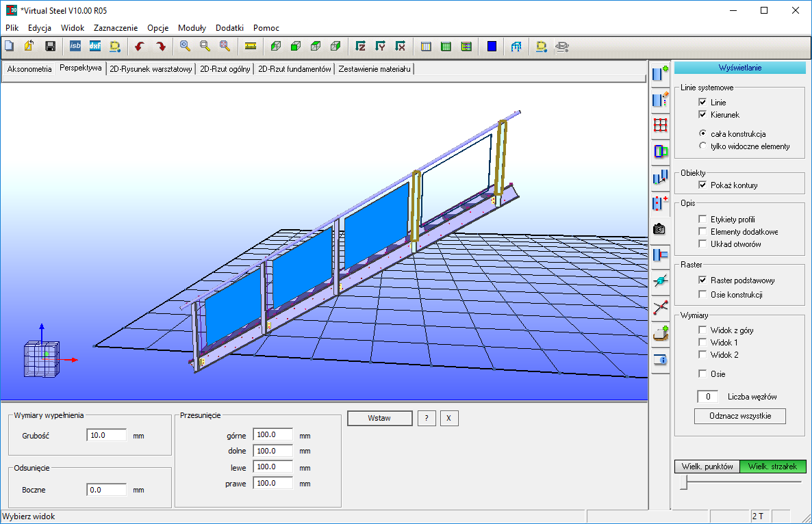Select 'tylko widoczne elementy' radio button
The image size is (812, 524).
pos(702,146)
